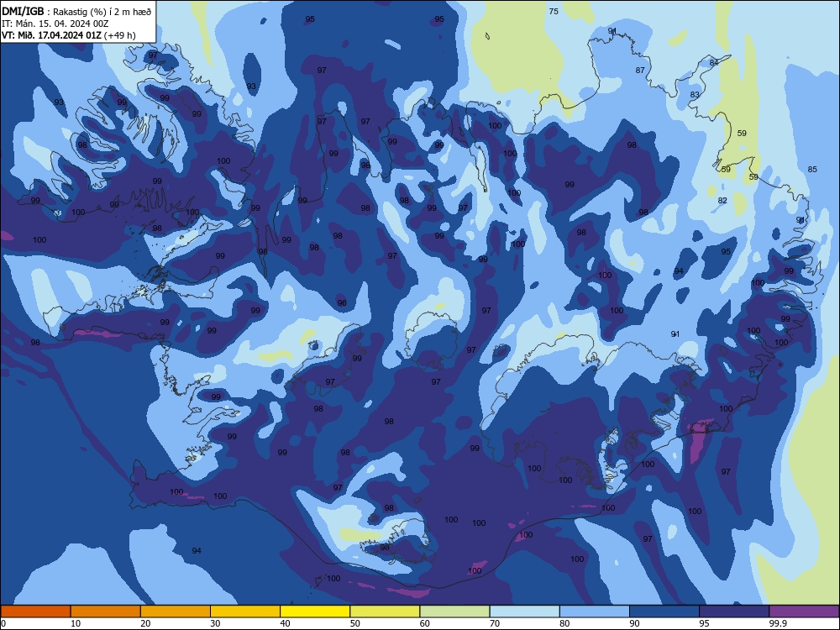
Task: Click the legend scale label "99.9"
Action: (778, 623)
